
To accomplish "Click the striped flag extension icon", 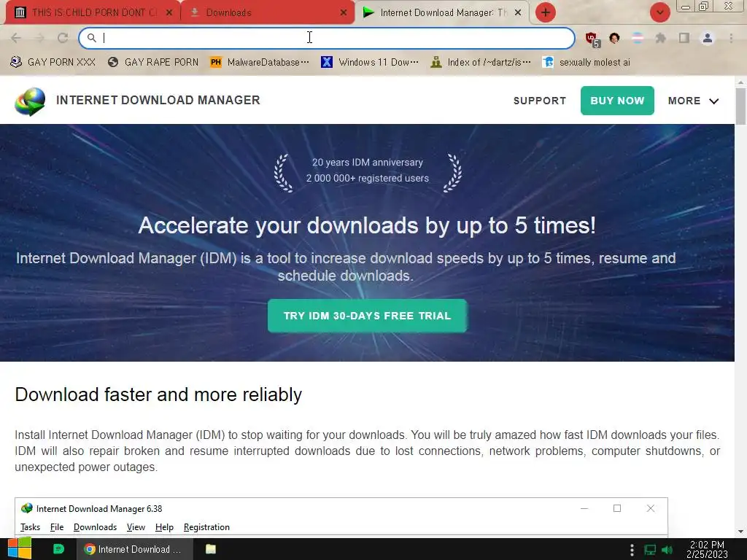I will pyautogui.click(x=638, y=38).
